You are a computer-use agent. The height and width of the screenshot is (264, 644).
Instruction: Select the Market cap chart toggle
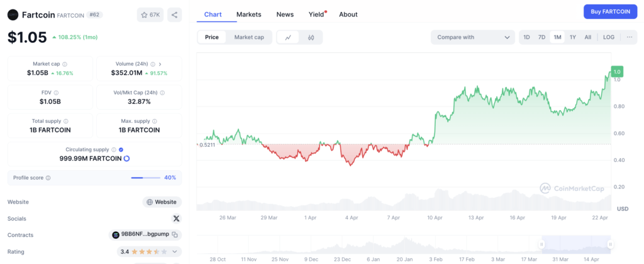click(x=249, y=37)
